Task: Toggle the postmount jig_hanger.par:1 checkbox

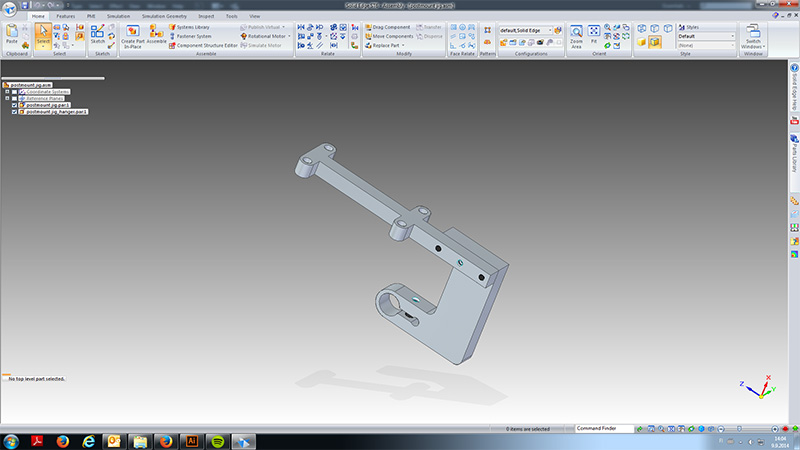Action: tap(14, 112)
